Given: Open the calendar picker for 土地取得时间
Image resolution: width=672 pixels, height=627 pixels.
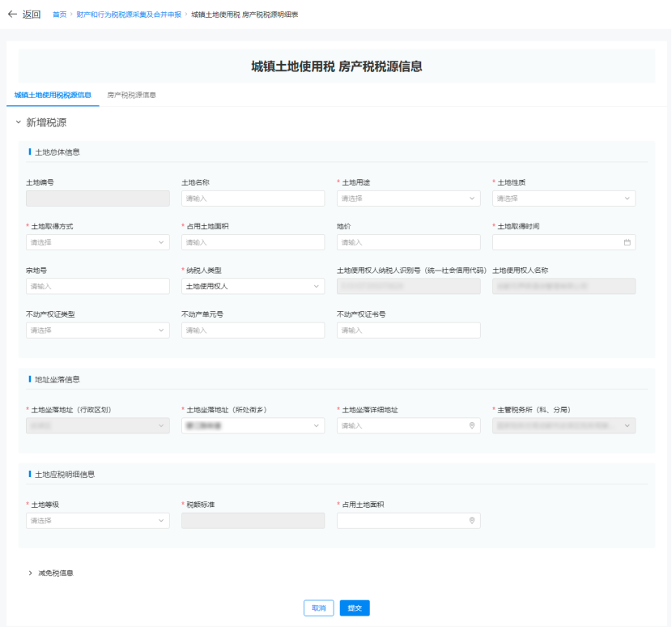Looking at the screenshot, I should click(x=626, y=241).
